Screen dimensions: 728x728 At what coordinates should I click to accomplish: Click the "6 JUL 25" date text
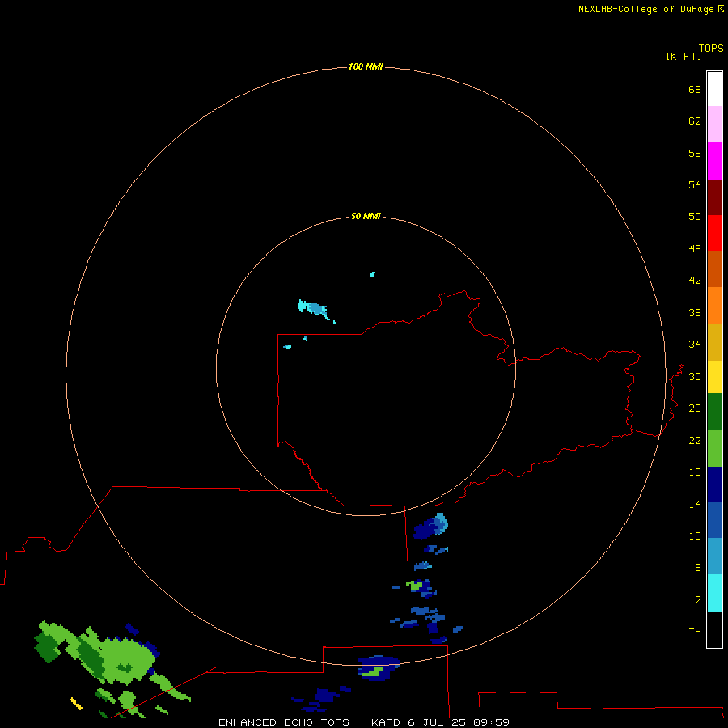437,722
